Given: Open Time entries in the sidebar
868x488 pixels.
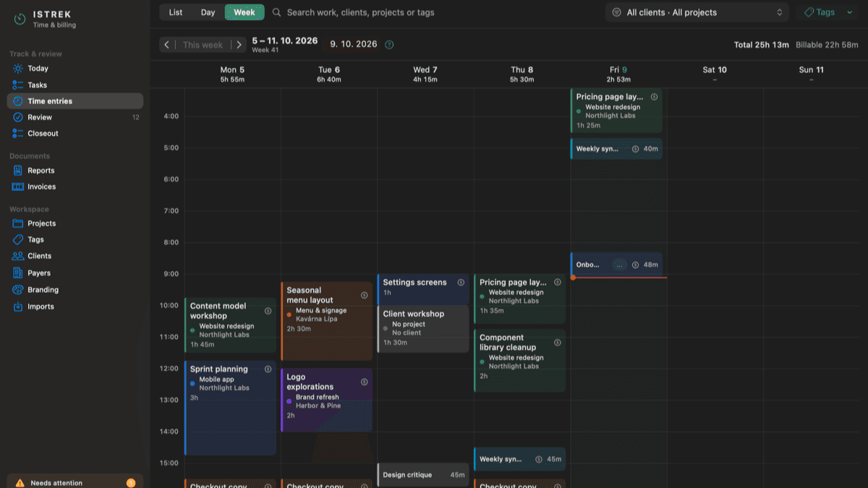Looking at the screenshot, I should (75, 101).
